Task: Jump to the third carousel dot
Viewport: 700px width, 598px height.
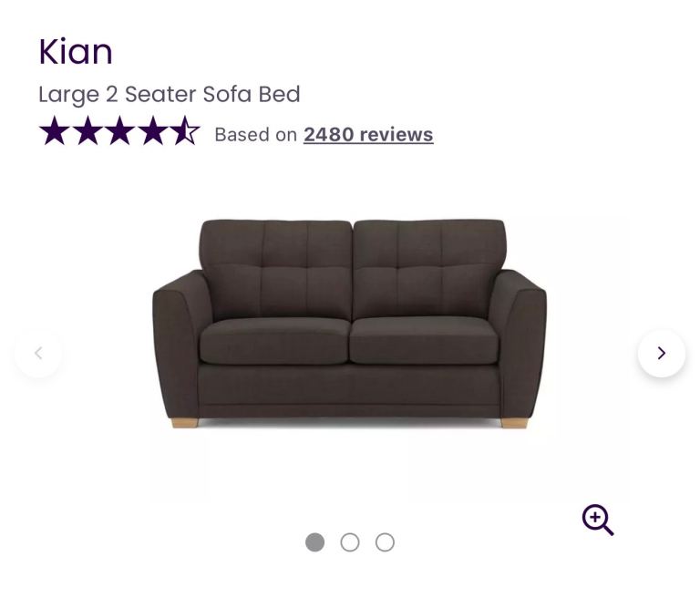Action: click(385, 542)
